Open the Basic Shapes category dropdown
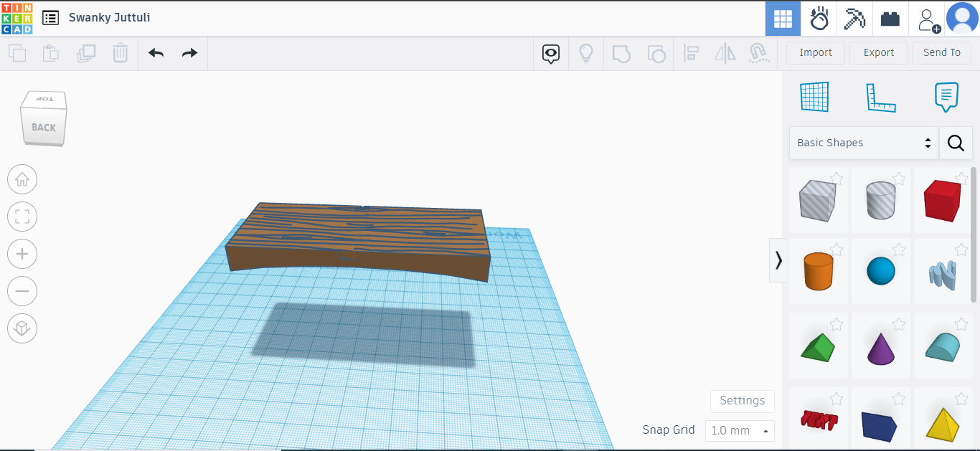This screenshot has width=980, height=451. point(863,143)
